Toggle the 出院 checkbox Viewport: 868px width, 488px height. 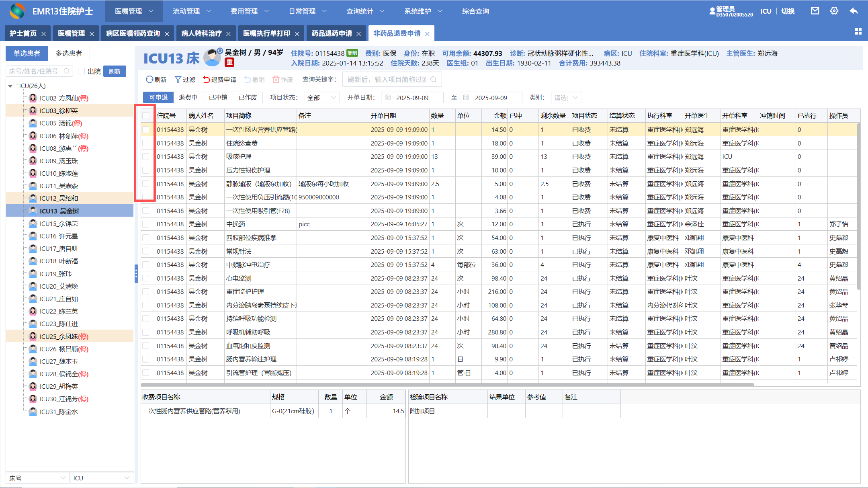[x=82, y=71]
